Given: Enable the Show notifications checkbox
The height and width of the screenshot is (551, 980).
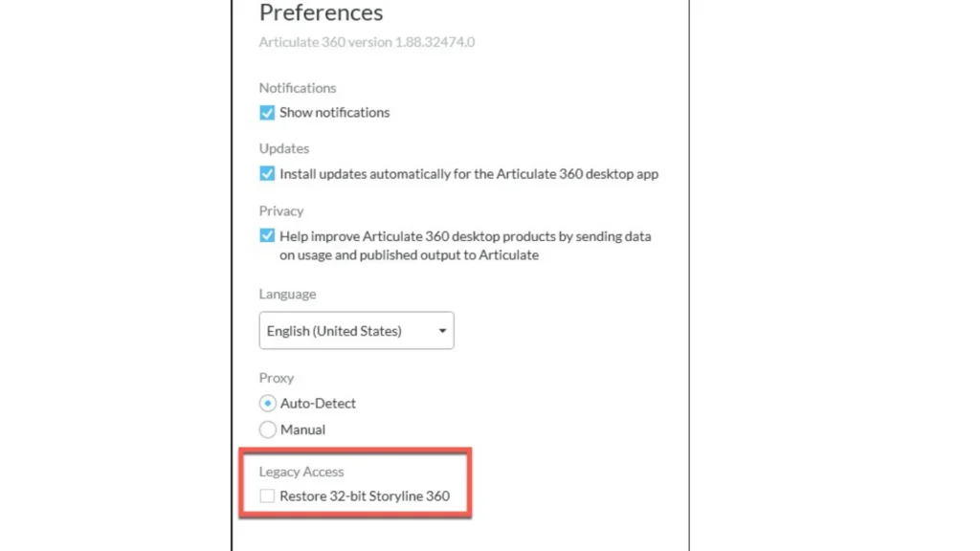Looking at the screenshot, I should [267, 112].
